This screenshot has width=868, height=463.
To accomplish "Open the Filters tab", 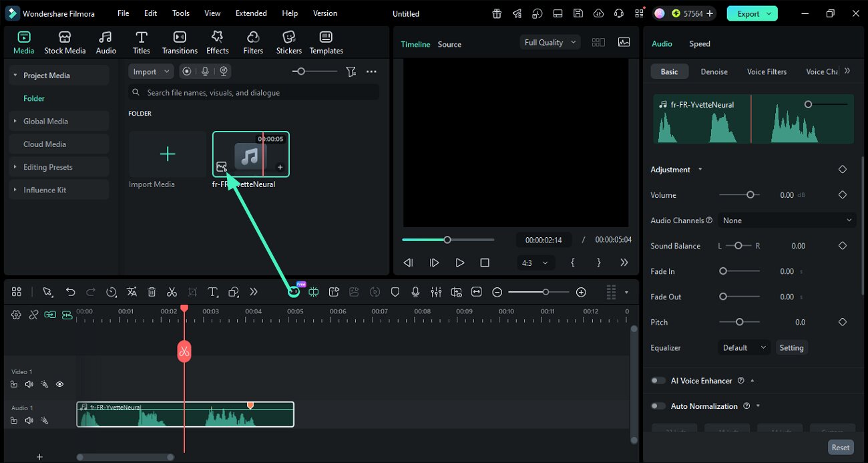I will tap(253, 43).
